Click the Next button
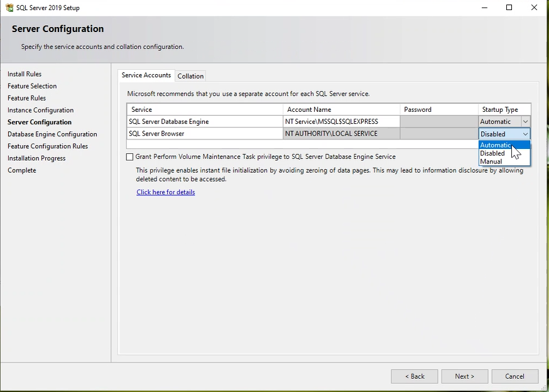 pyautogui.click(x=465, y=376)
